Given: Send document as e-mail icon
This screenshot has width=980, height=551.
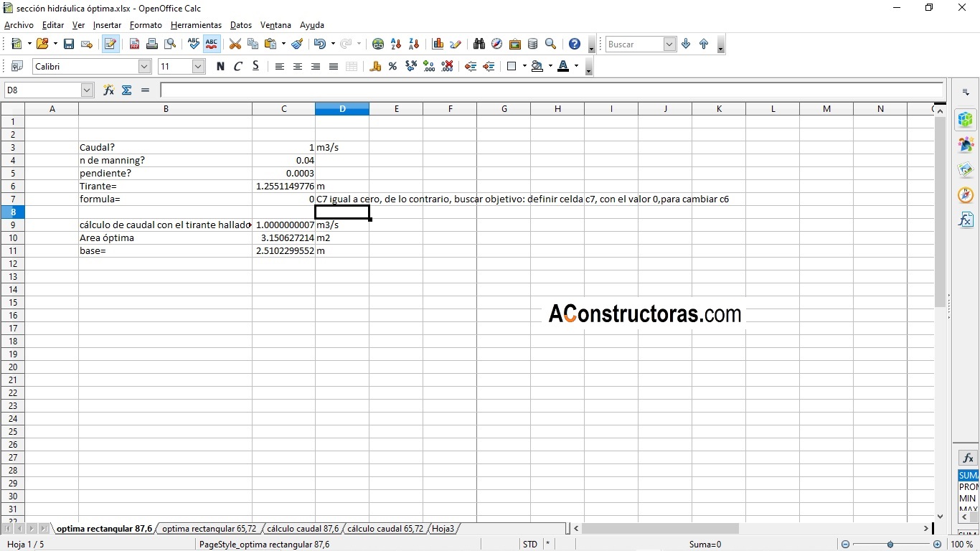Looking at the screenshot, I should pos(87,44).
